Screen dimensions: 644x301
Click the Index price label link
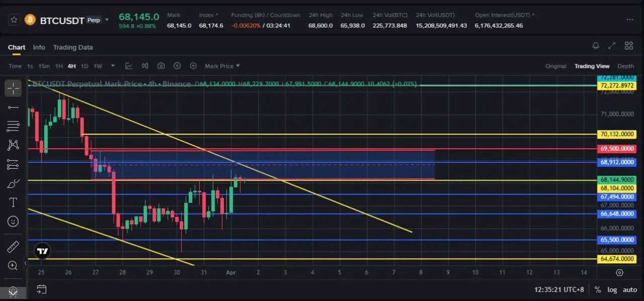click(208, 15)
